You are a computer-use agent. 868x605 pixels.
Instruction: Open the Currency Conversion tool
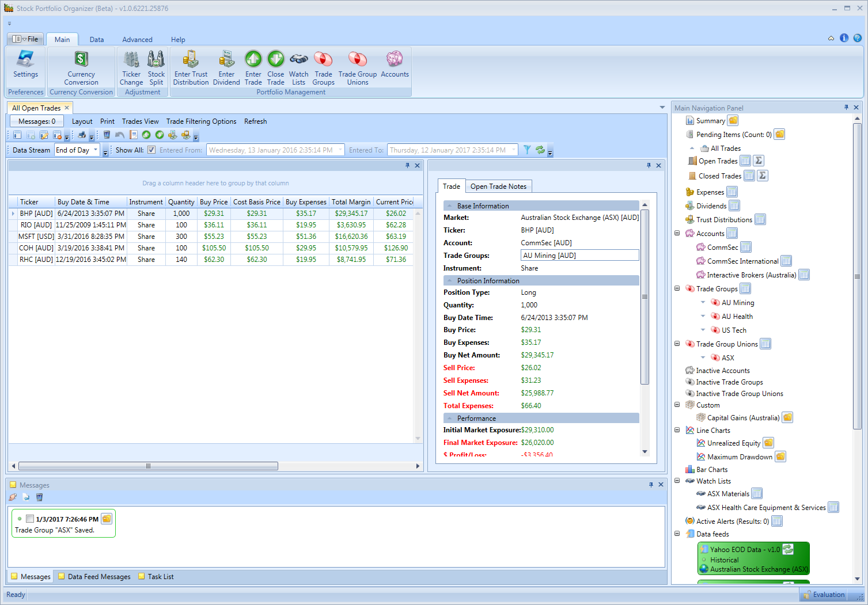coord(81,66)
